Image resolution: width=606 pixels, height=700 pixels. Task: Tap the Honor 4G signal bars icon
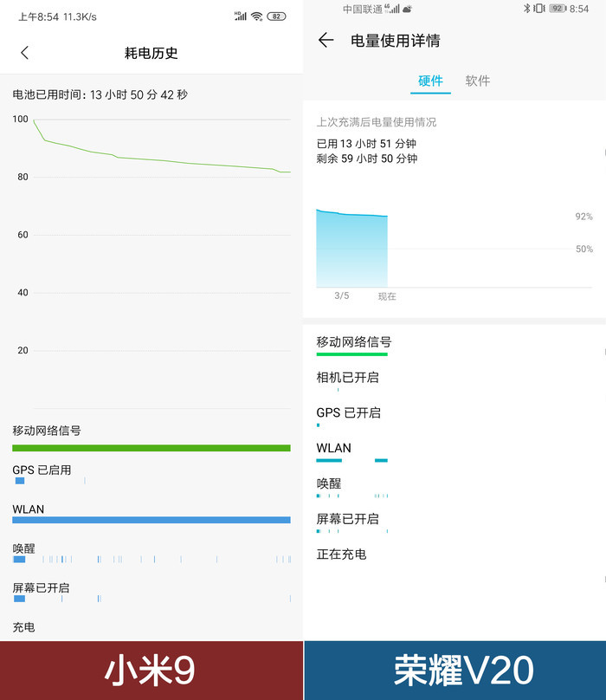tap(392, 9)
